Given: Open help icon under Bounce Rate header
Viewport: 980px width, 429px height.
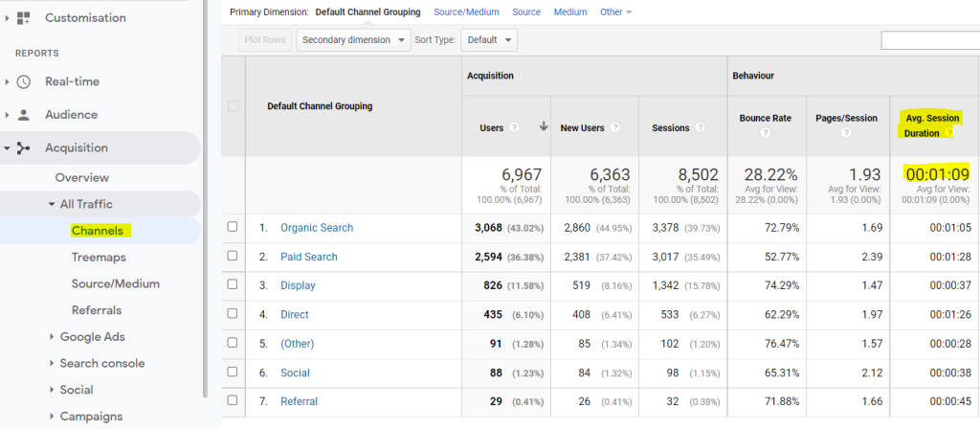Looking at the screenshot, I should point(766,133).
